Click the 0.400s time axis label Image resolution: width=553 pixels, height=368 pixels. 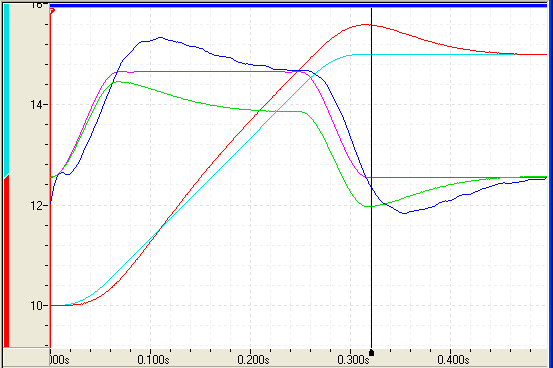point(453,360)
